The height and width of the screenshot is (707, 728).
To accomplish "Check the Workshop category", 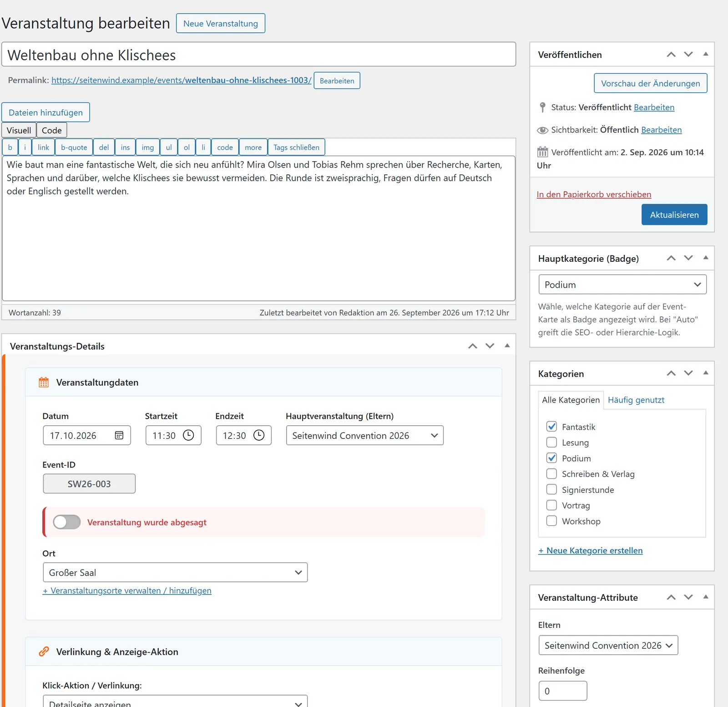I will pyautogui.click(x=551, y=521).
